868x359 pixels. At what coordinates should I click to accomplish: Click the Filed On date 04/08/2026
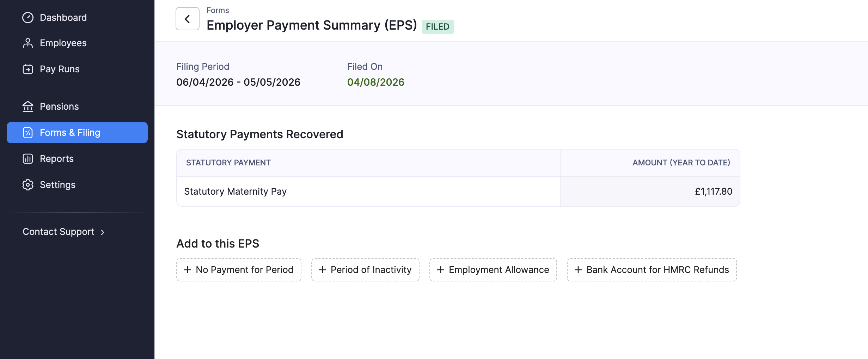point(376,82)
